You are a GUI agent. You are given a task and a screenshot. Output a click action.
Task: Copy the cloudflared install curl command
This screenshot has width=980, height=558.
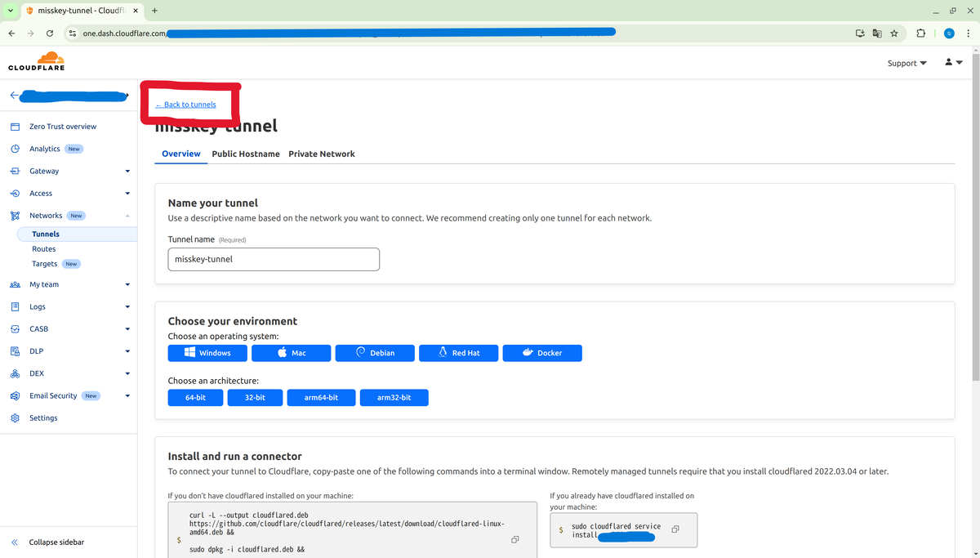coord(514,539)
